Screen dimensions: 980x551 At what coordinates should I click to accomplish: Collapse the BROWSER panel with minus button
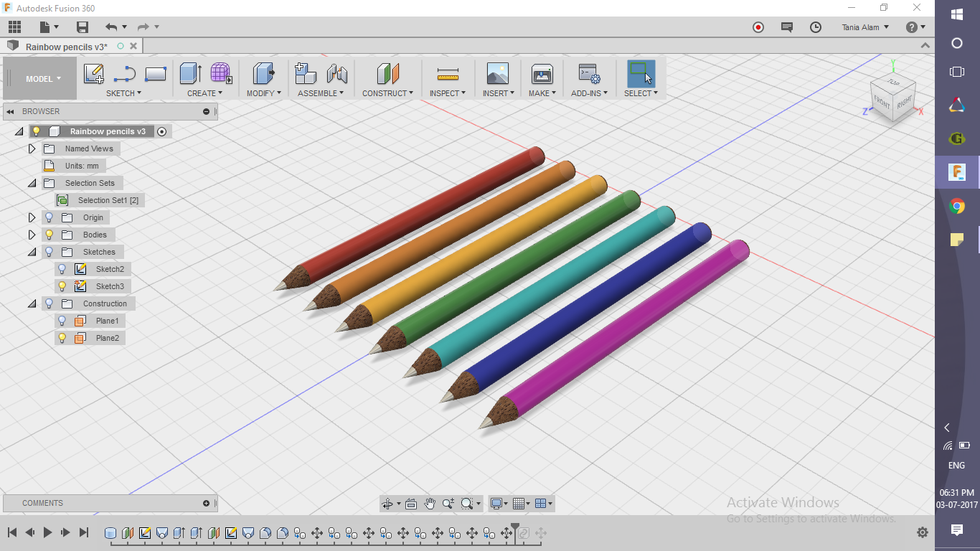(207, 111)
